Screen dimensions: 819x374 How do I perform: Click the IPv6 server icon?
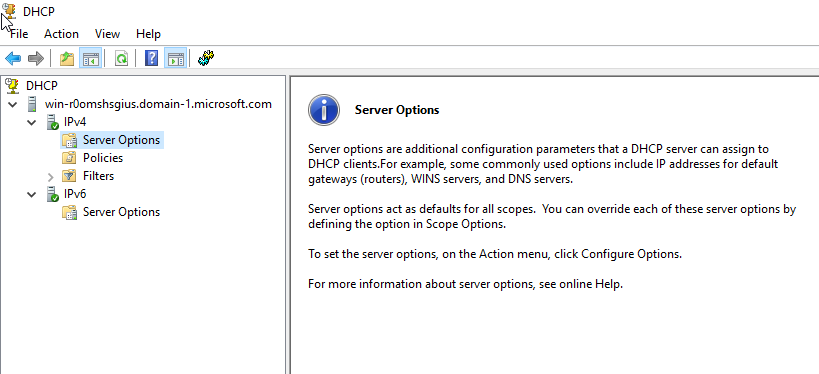52,194
